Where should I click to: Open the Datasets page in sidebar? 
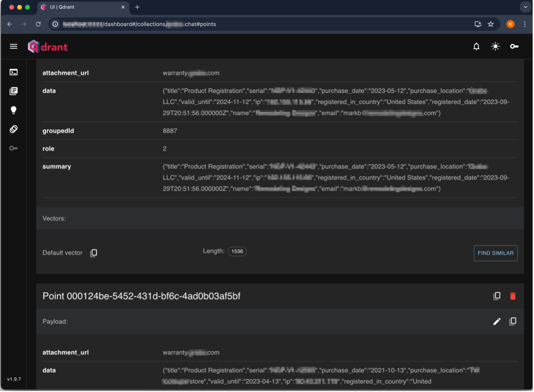[13, 129]
